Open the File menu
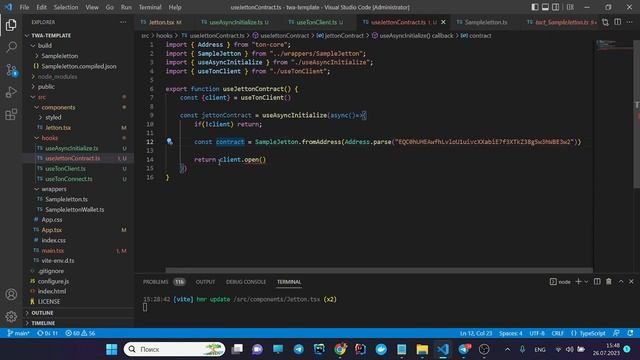This screenshot has width=640, height=360. [24, 7]
